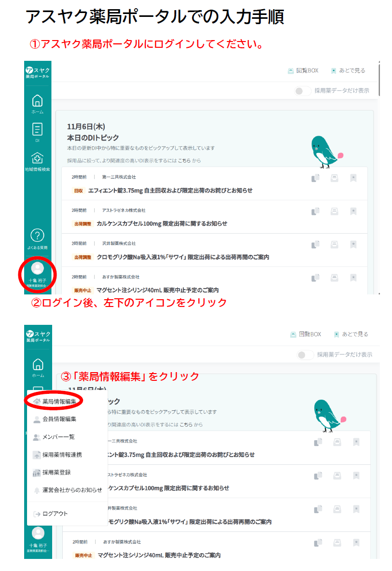Click ログアウト in the user menu
392x571 pixels.
pos(55,514)
